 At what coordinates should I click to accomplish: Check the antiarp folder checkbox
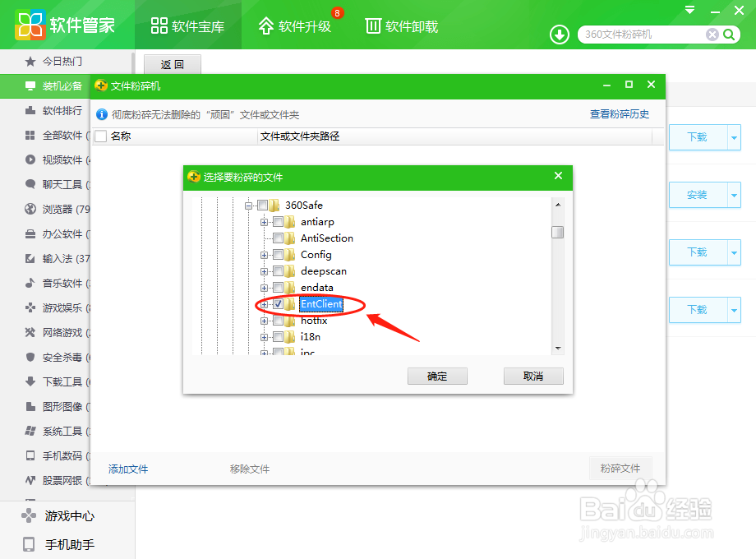[279, 222]
